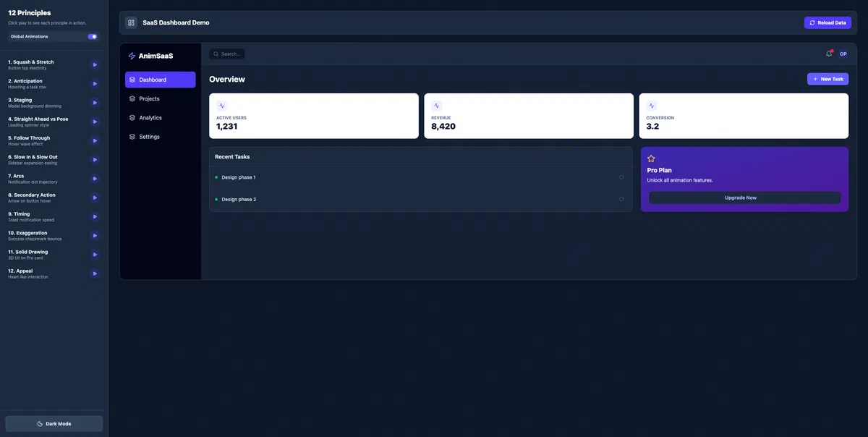Play the Anticipation principle demo
This screenshot has height=437, width=868.
coord(95,84)
